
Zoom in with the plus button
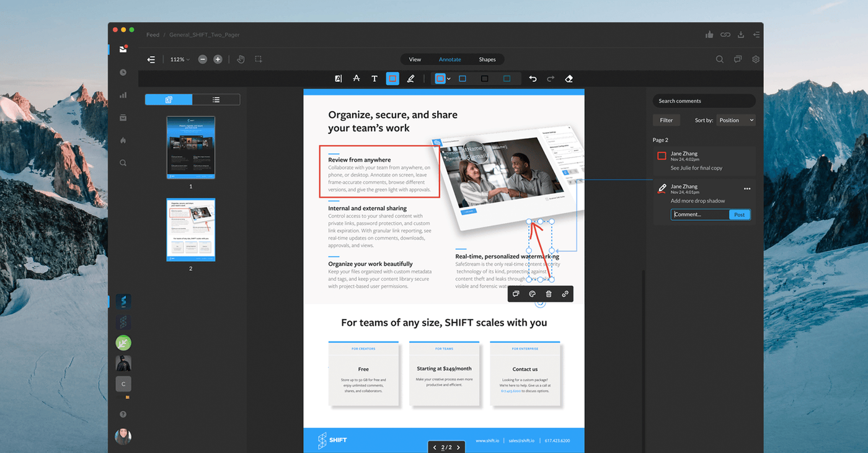pyautogui.click(x=218, y=59)
